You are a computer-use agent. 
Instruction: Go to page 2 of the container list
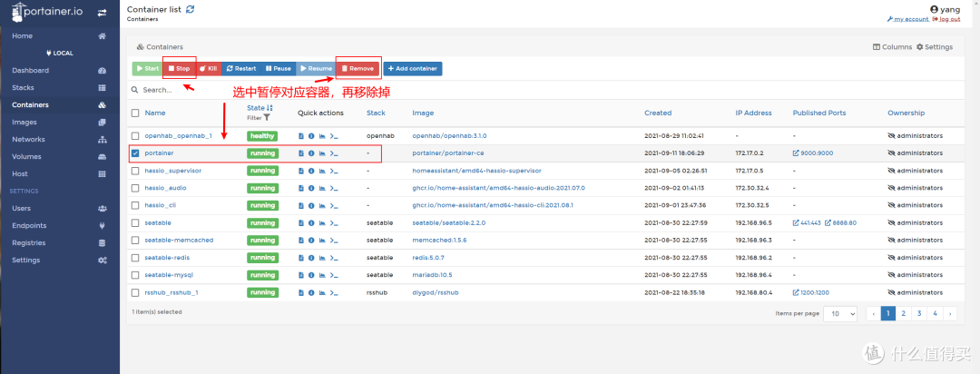904,313
